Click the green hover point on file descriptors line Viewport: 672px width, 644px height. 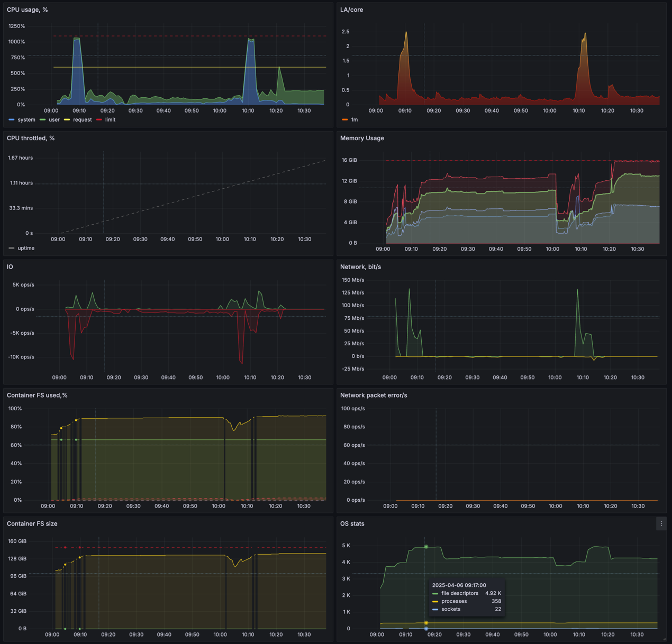point(426,547)
